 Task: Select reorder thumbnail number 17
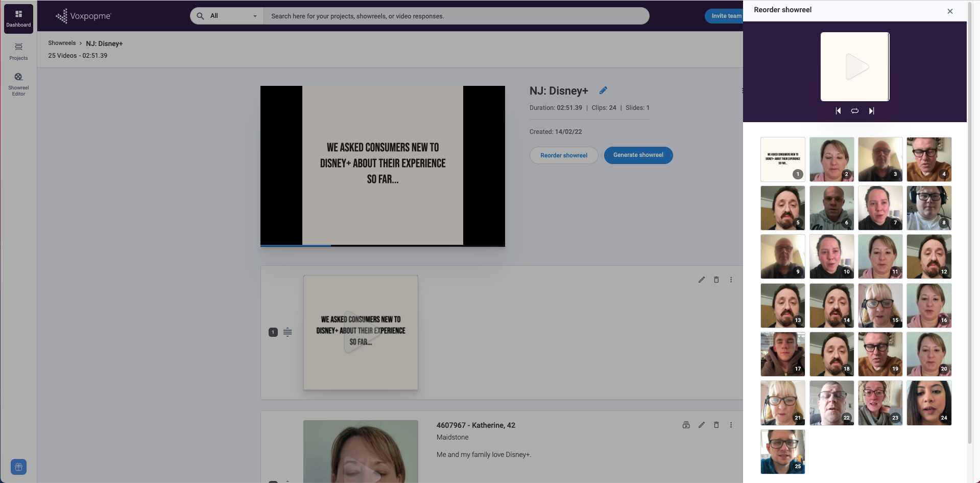[783, 354]
